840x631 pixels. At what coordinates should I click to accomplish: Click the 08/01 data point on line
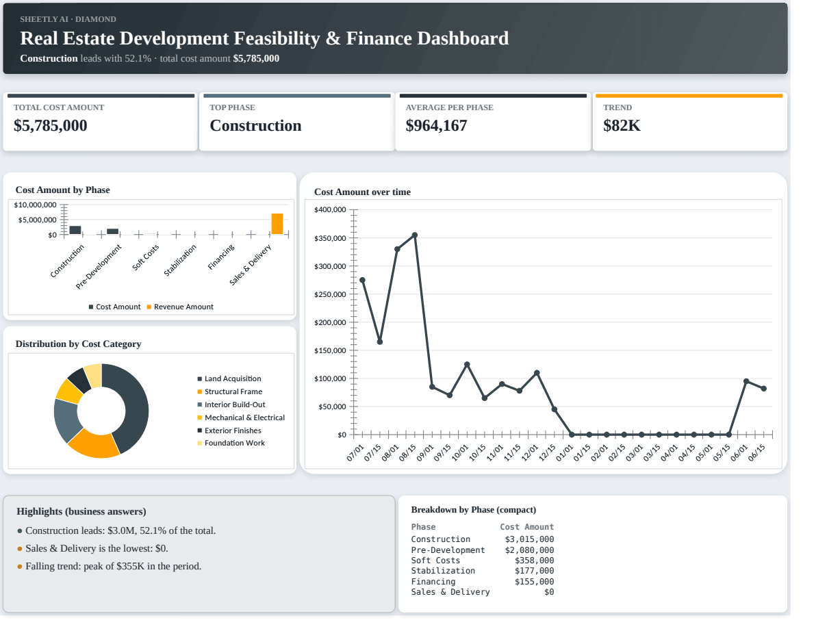[x=397, y=249]
